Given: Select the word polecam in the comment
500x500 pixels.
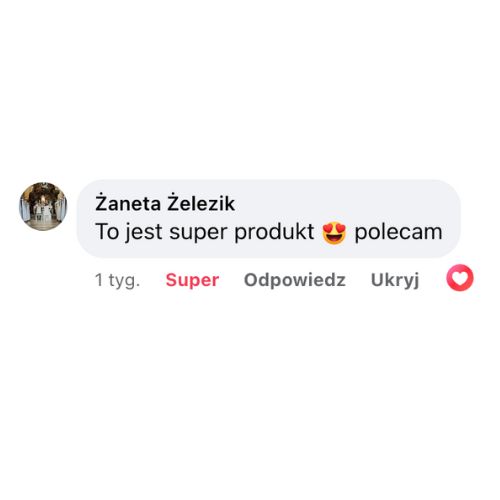Looking at the screenshot, I should 398,232.
